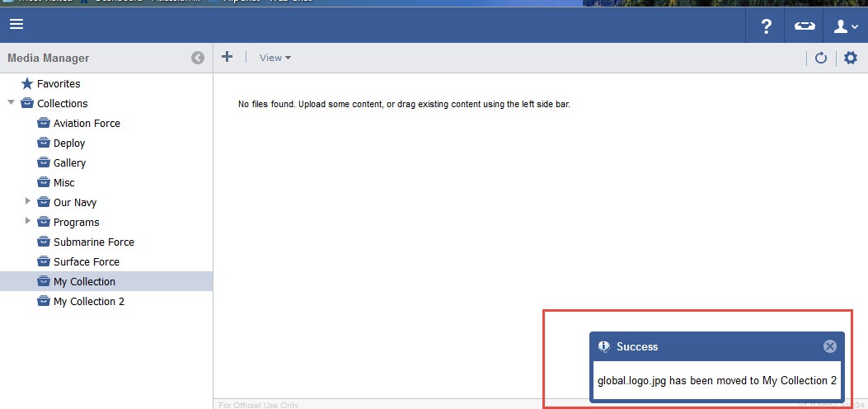Close the Success notification
Viewport: 868px width, 409px height.
coord(829,346)
